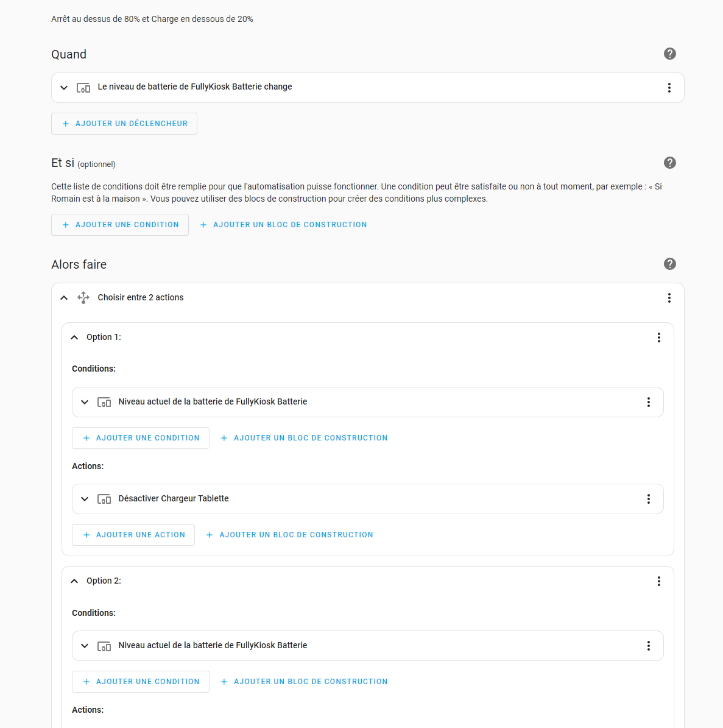Screen dimensions: 723x728
Task: Open help for the Quand section
Action: (x=669, y=54)
